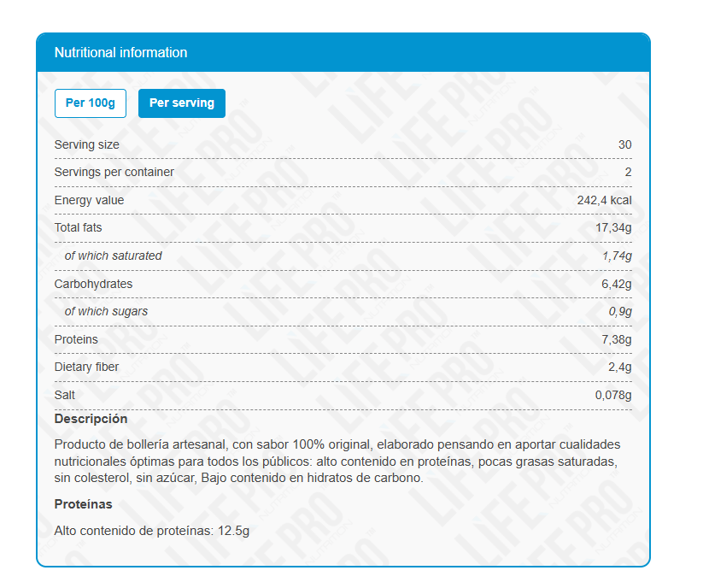Click the 7,38g proteins value

pos(616,339)
